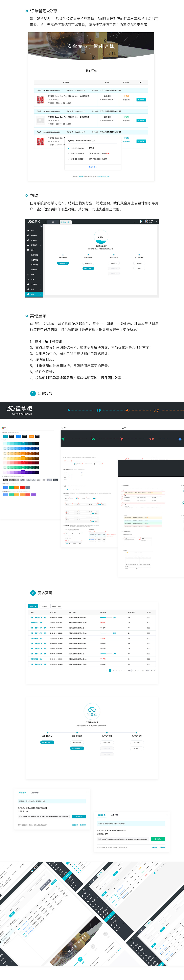The height and width of the screenshot is (980, 184).
Task: Click the TMS 运掌柜 logo in the design spec banner
Action: click(19, 409)
